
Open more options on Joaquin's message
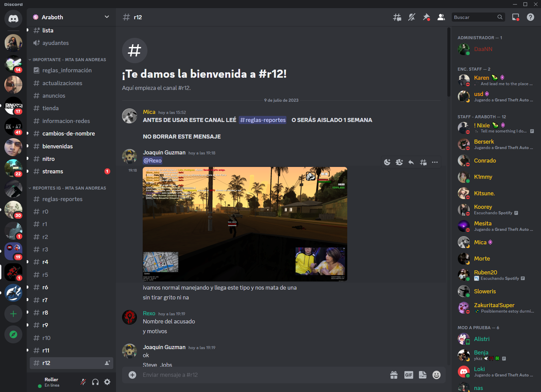click(x=435, y=162)
